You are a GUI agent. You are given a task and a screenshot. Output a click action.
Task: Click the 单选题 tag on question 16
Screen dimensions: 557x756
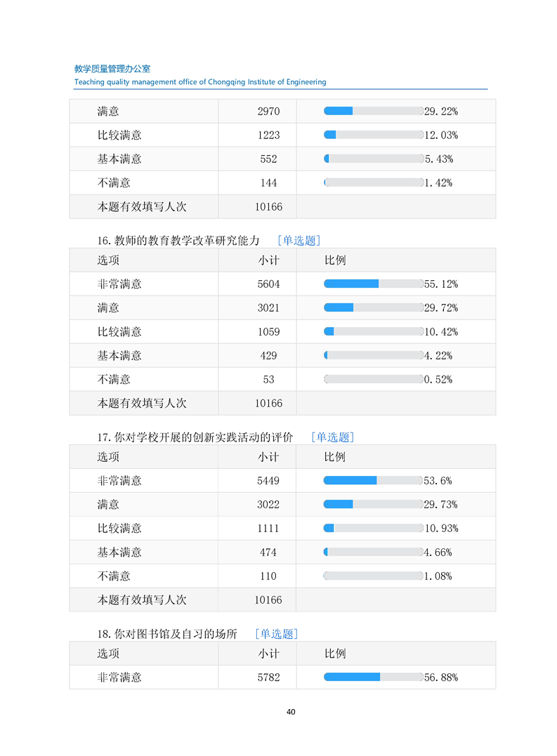point(299,241)
